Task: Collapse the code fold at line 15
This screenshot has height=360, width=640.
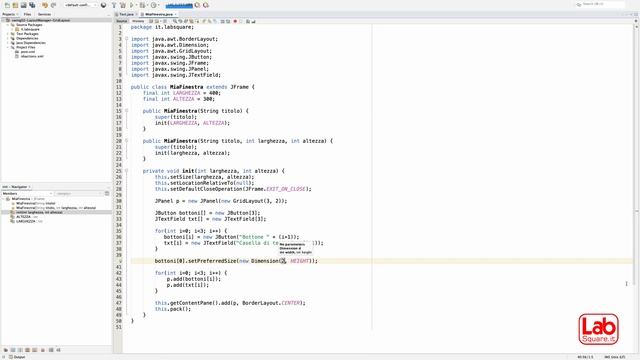Action: pyautogui.click(x=127, y=111)
